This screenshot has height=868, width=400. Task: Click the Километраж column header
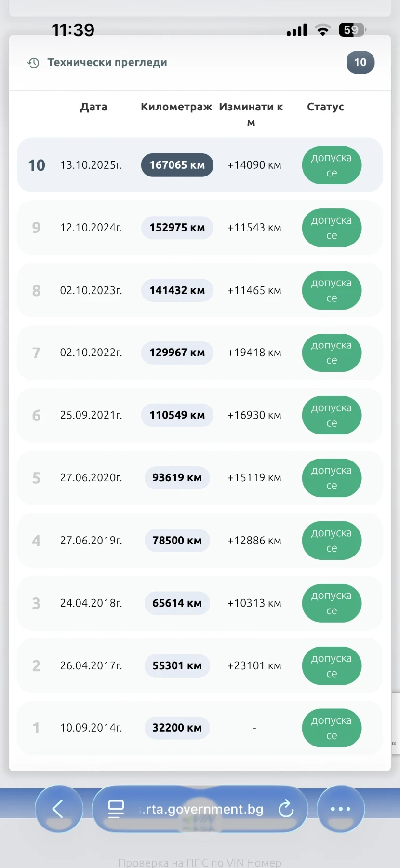pos(176,107)
